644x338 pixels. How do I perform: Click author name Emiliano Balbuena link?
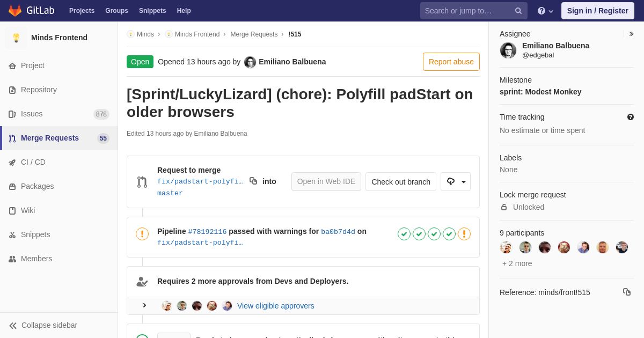292,62
